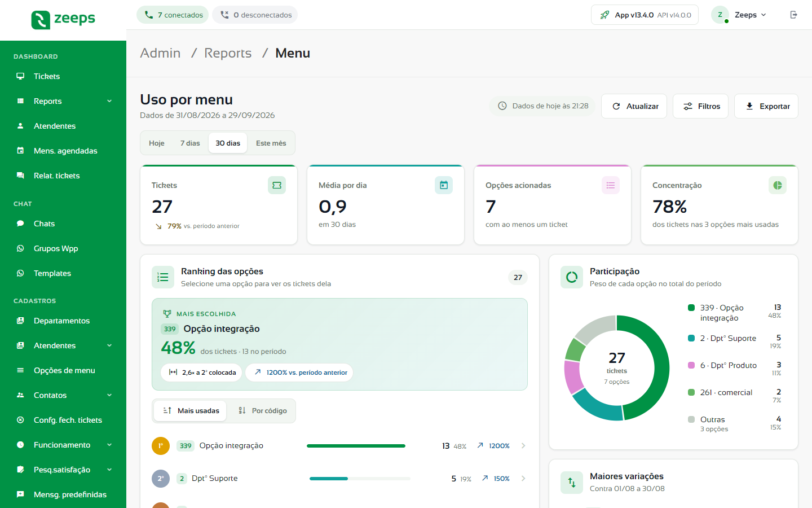Click the list icon on Opções acionadas card

[x=611, y=185]
